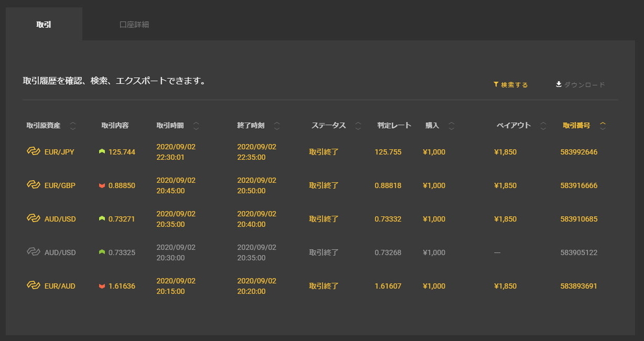The image size is (644, 341).
Task: Switch to the 取引 tab
Action: (44, 24)
